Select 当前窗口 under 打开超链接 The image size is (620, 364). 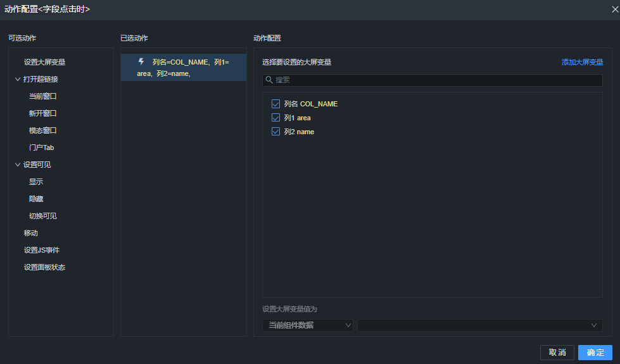[42, 96]
